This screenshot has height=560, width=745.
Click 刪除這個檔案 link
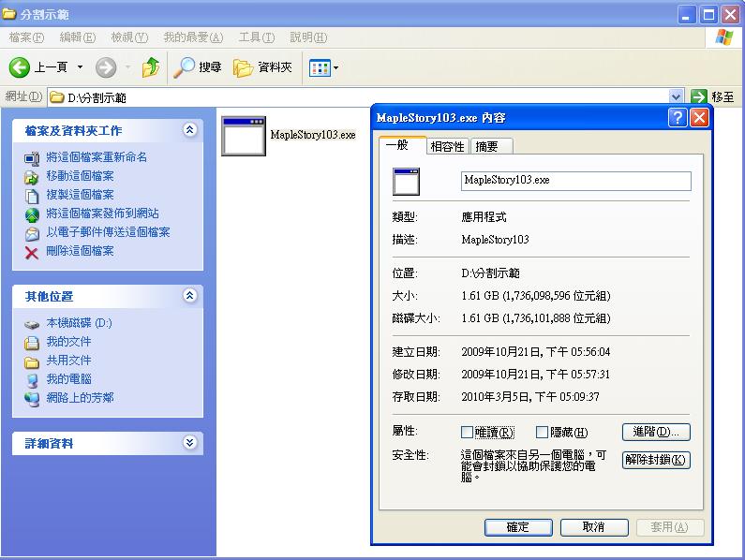[80, 250]
